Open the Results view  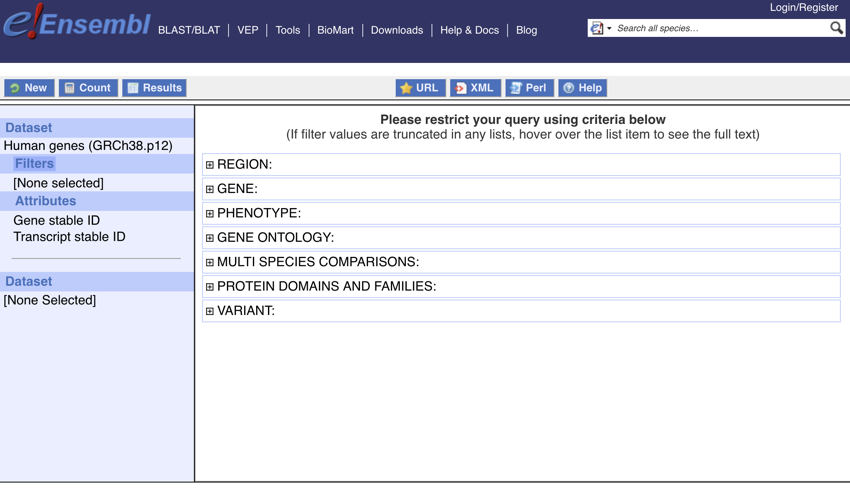point(154,88)
